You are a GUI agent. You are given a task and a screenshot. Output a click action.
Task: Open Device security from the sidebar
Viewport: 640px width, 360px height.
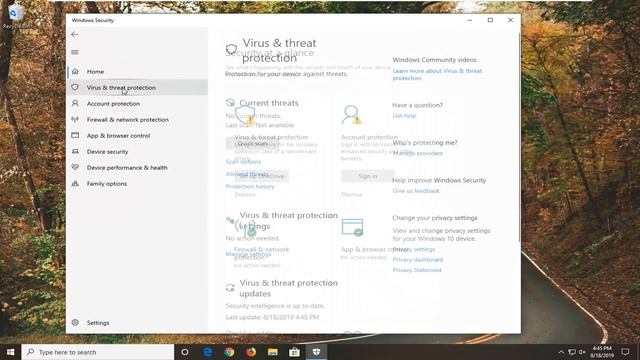coord(137,151)
